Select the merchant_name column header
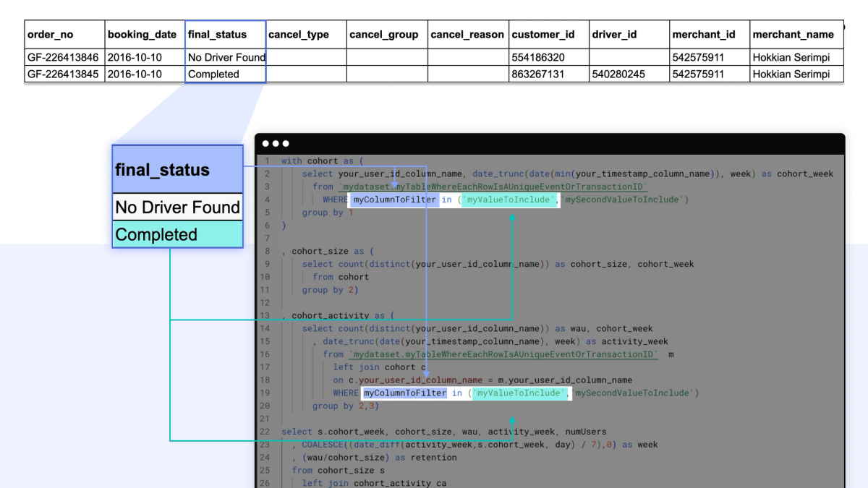The width and height of the screenshot is (868, 488). tap(793, 35)
